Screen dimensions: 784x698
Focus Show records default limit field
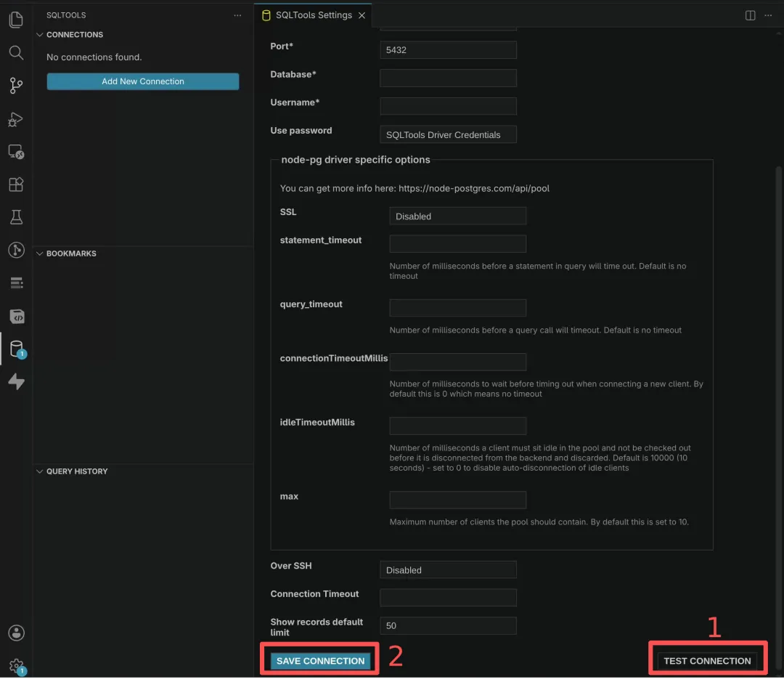448,626
